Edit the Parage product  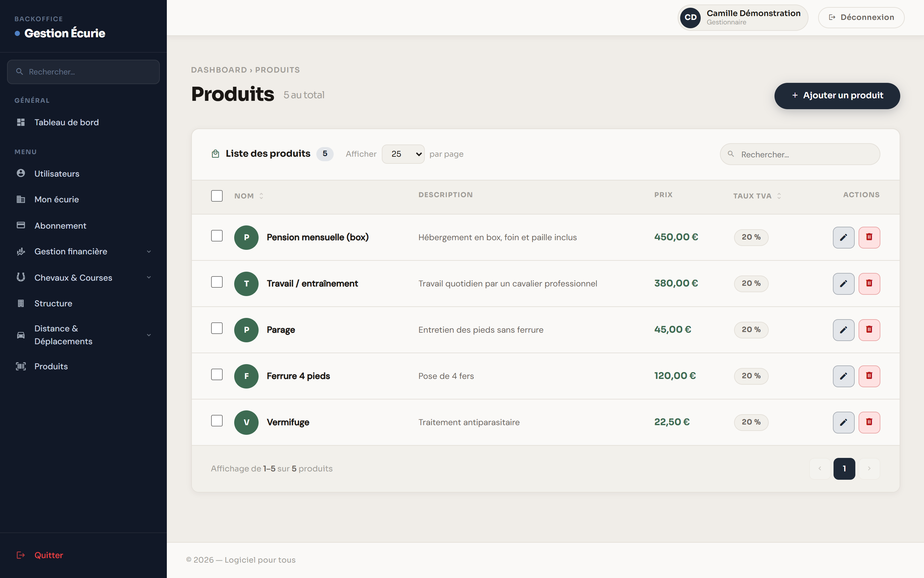pos(843,330)
